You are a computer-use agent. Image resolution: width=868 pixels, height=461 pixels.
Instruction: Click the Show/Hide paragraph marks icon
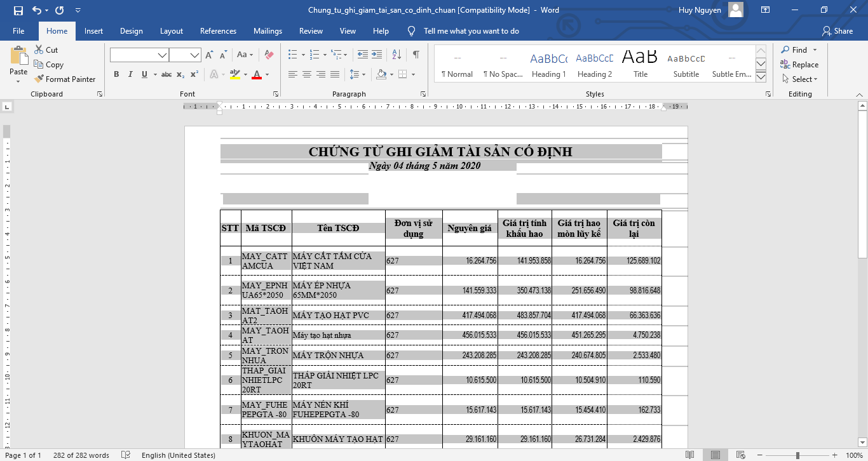(x=416, y=55)
